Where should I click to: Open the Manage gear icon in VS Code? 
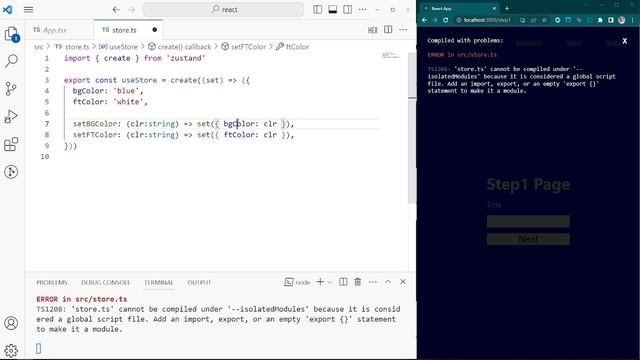tap(11, 350)
